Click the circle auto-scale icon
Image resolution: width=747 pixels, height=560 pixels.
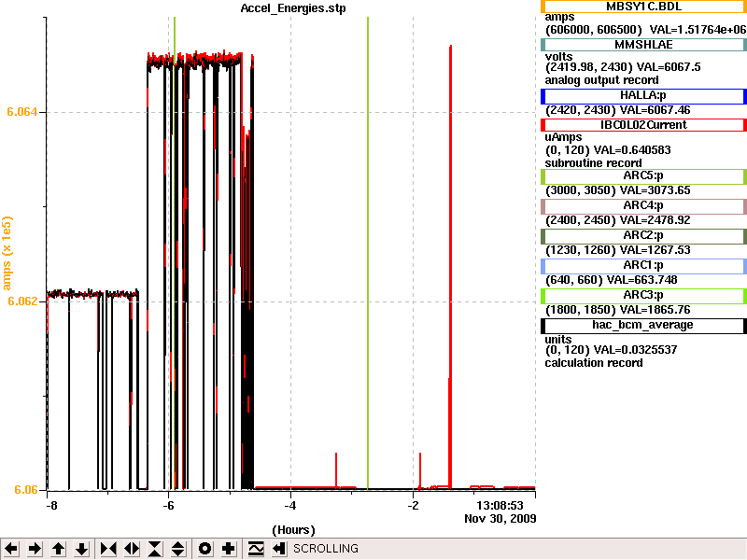pos(204,549)
